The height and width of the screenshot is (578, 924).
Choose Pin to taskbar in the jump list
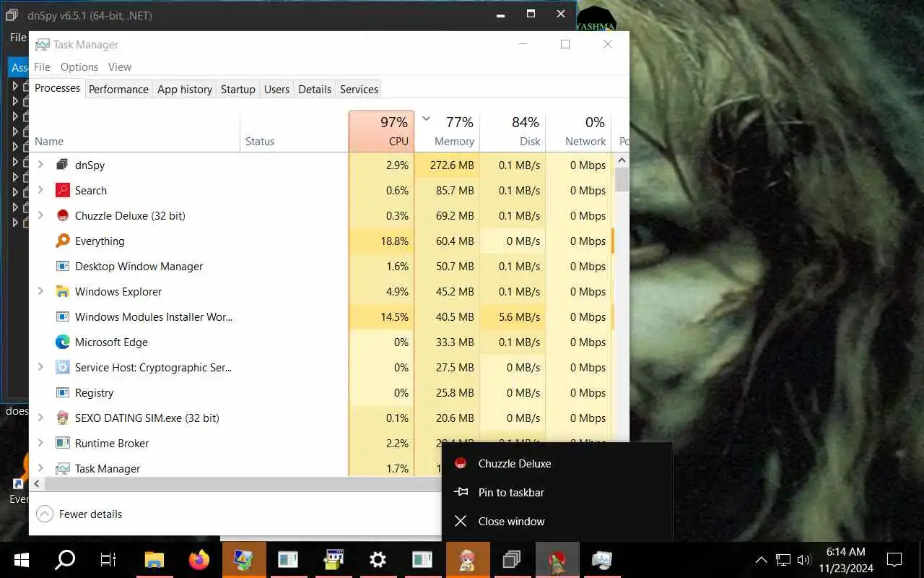coord(557,492)
